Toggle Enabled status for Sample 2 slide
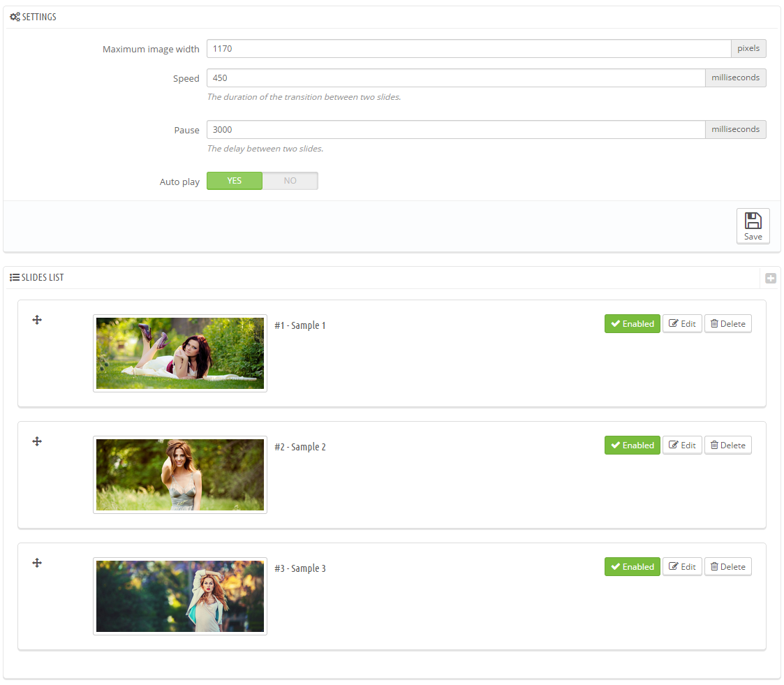Image resolution: width=784 pixels, height=685 pixels. [633, 445]
